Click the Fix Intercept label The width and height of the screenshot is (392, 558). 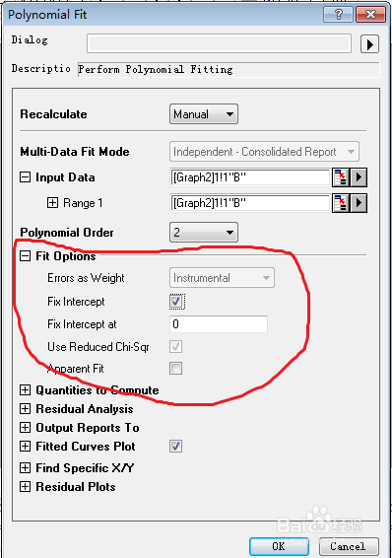pos(76,302)
